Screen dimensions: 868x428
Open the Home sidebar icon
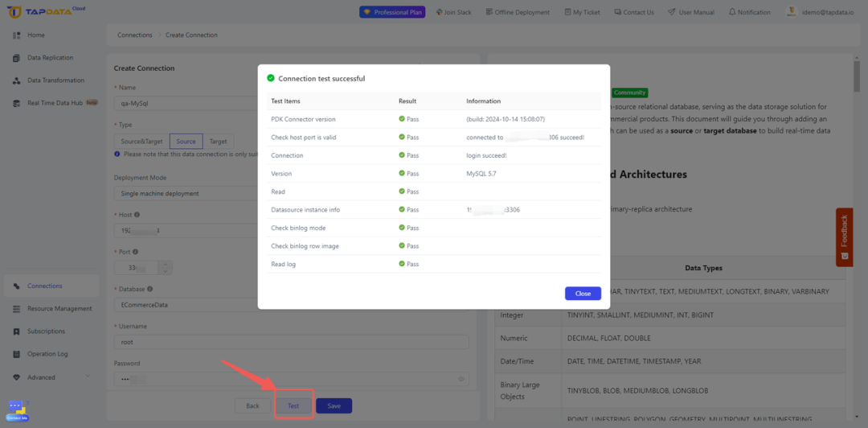17,35
